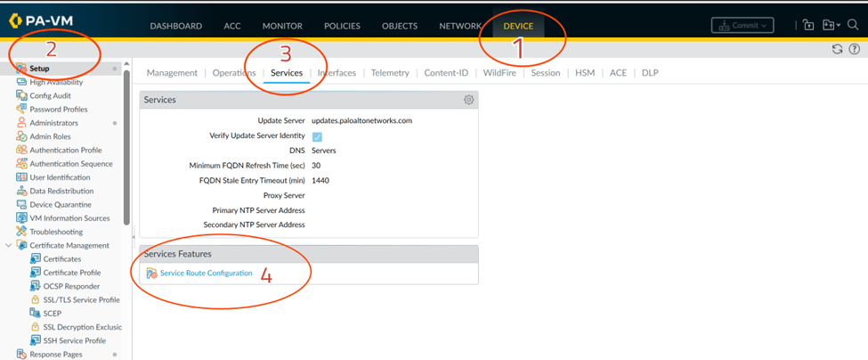Screen dimensions: 868x360
Task: Collapse the Certificate Management tree node
Action: (x=8, y=245)
